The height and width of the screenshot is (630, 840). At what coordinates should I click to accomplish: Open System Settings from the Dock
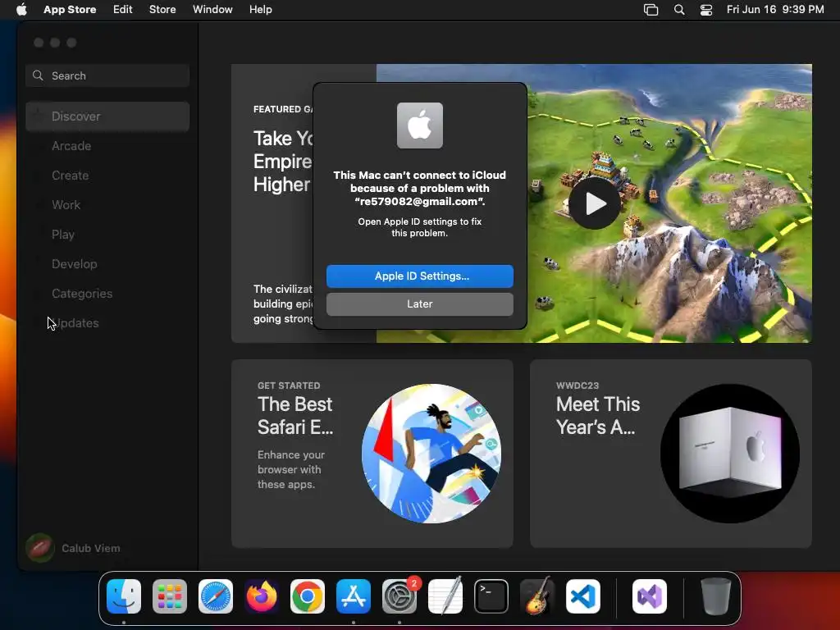click(x=399, y=596)
